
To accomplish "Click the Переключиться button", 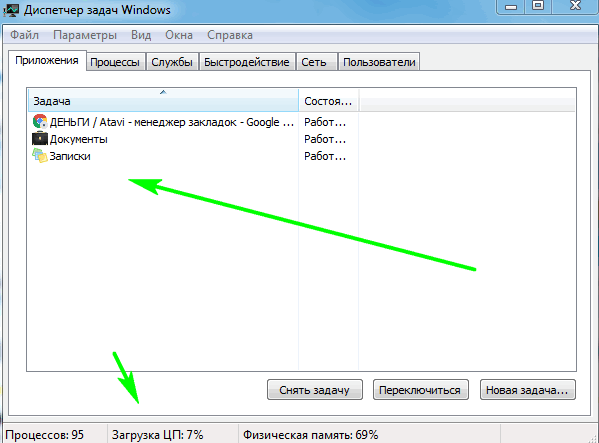I will tap(421, 390).
